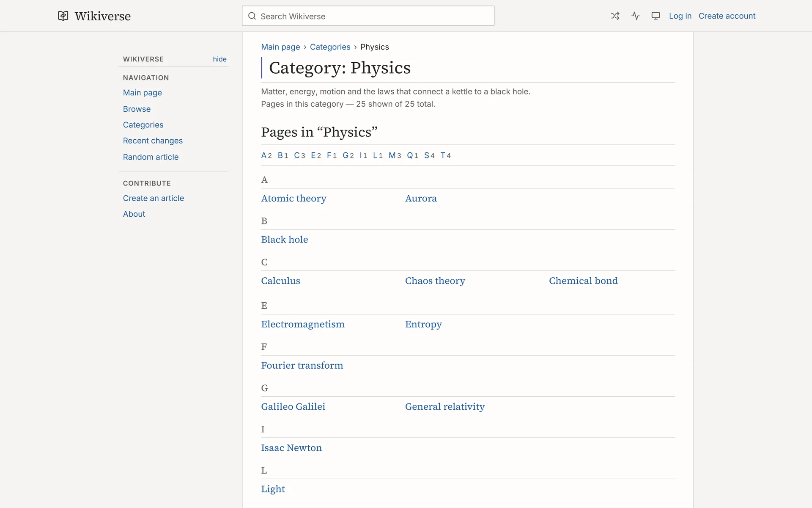Click Categories in breadcrumb
This screenshot has height=508, width=812.
[x=330, y=47]
